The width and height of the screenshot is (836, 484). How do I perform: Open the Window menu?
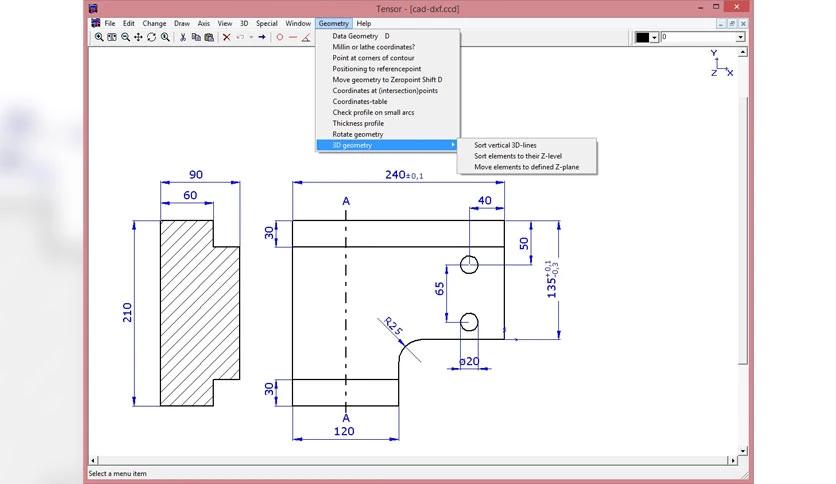pos(298,23)
